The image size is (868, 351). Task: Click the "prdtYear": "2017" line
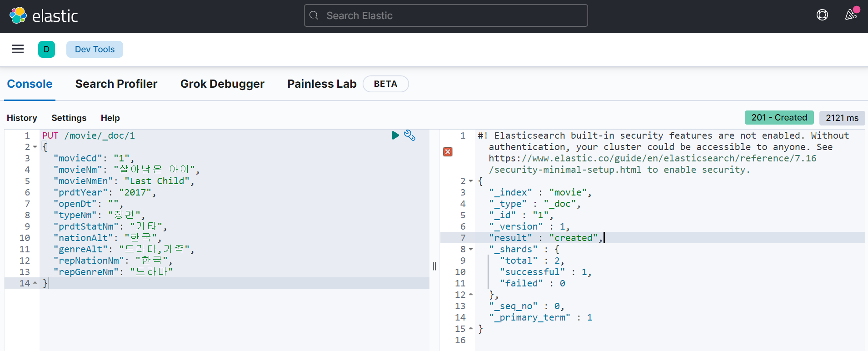pos(105,192)
